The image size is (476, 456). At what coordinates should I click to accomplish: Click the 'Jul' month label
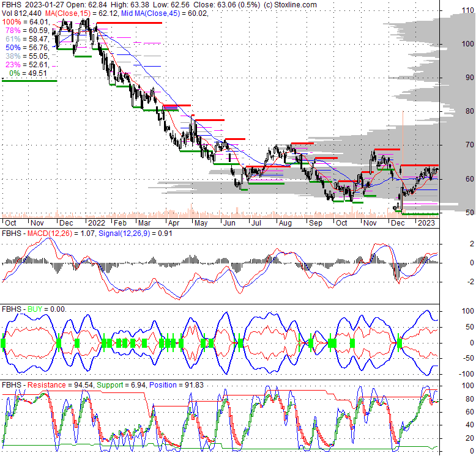coord(256,223)
